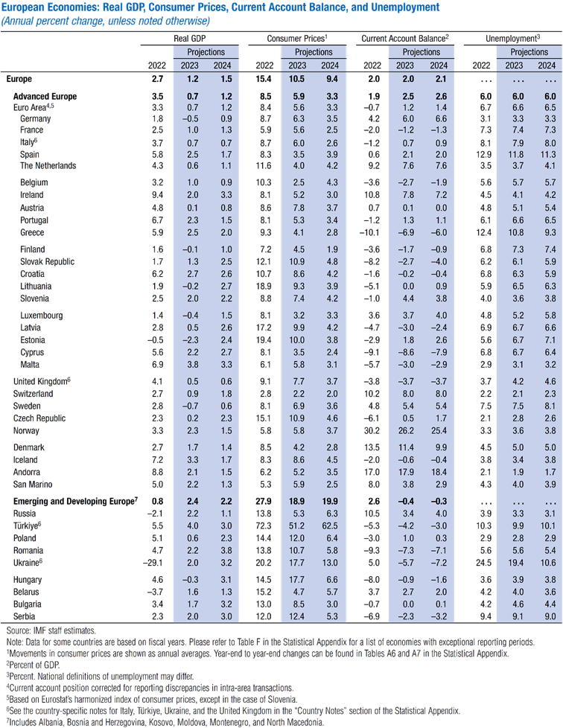The width and height of the screenshot is (563, 728).
Task: Select the 'Iceland' row label
Action: 25,460
